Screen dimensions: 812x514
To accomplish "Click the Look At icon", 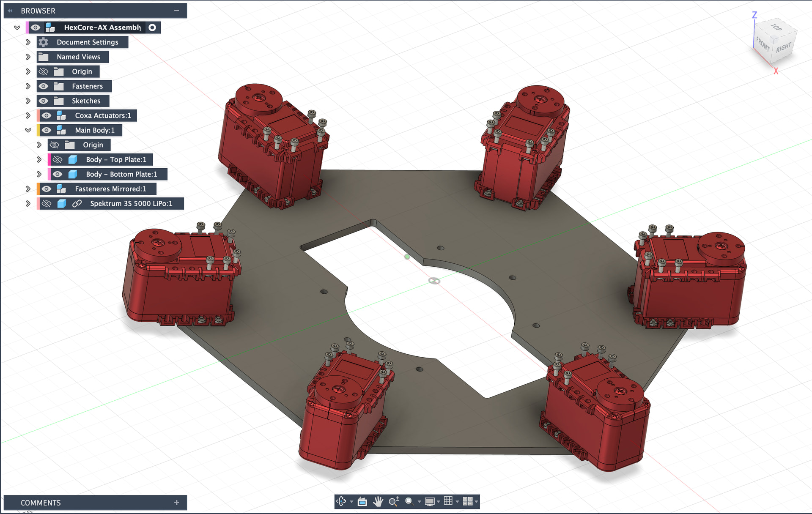I will tap(362, 501).
